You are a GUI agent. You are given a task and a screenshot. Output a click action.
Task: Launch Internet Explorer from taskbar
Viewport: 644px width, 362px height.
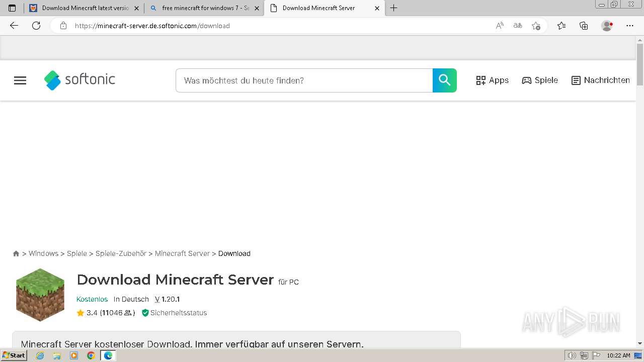pos(40,355)
